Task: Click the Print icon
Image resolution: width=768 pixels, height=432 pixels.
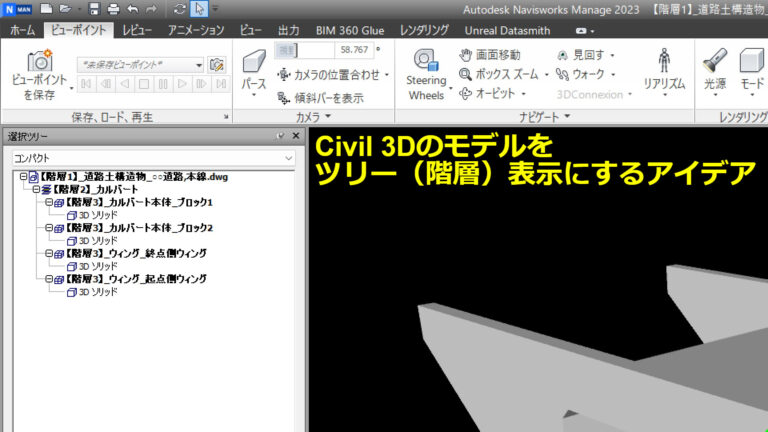Action: coord(113,8)
